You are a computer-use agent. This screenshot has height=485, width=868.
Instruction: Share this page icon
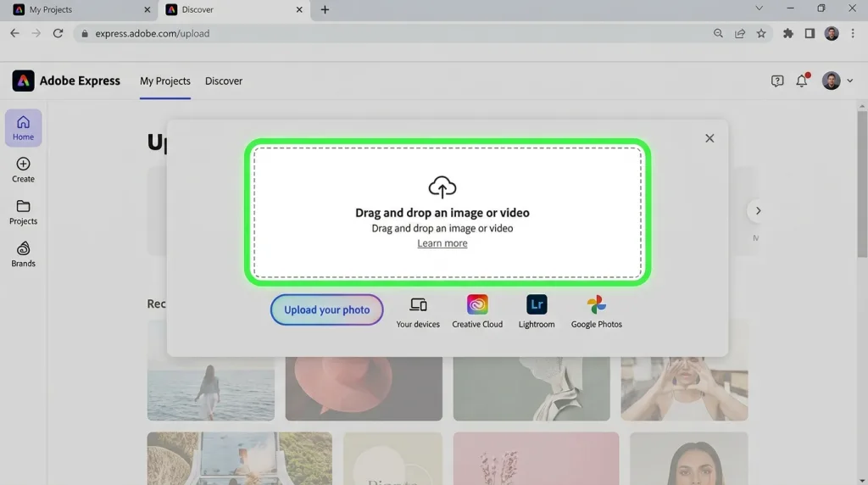739,33
